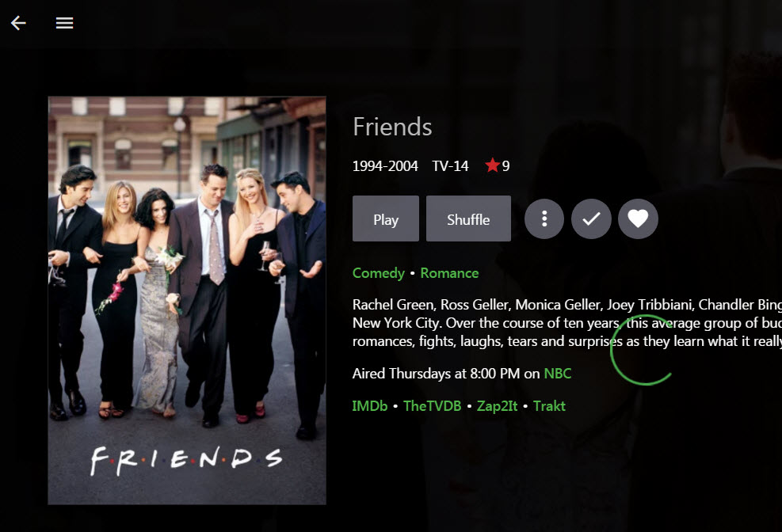Open TheTVDB external link
Screen dimensions: 782x532
point(432,406)
